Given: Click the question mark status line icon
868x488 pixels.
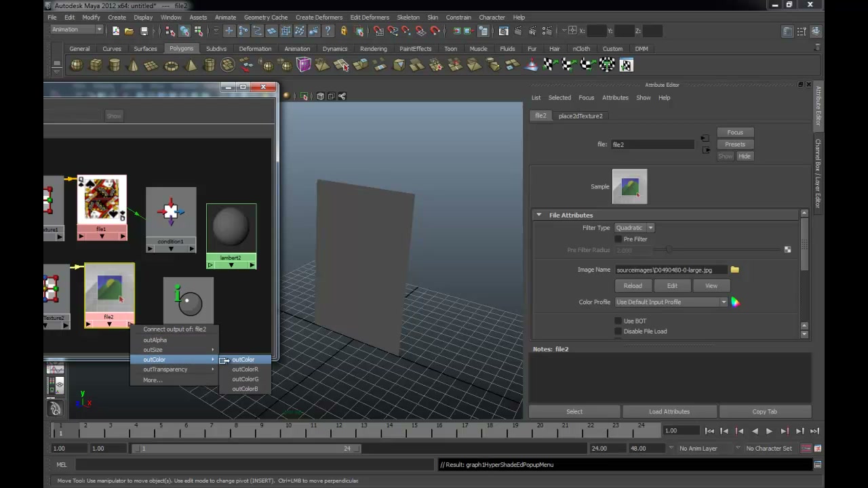Looking at the screenshot, I should (329, 30).
